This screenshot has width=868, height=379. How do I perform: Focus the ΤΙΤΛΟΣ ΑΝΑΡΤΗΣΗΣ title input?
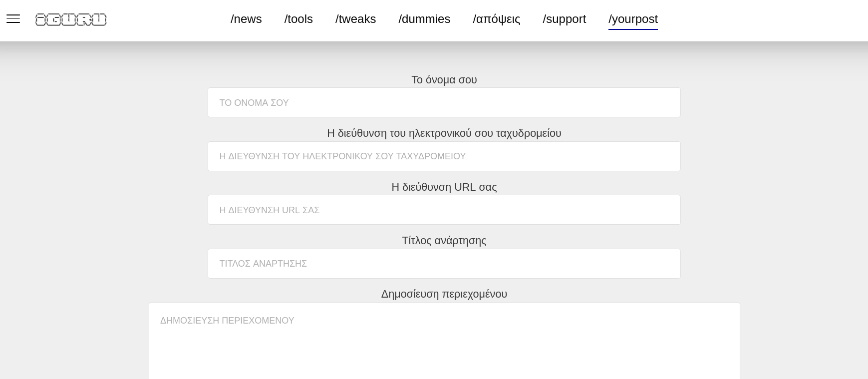(x=444, y=264)
